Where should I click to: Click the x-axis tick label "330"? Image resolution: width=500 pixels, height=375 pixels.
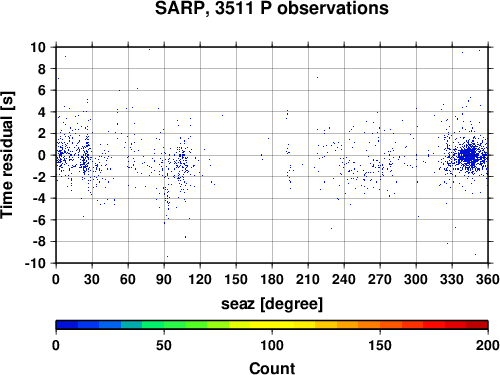coord(452,279)
